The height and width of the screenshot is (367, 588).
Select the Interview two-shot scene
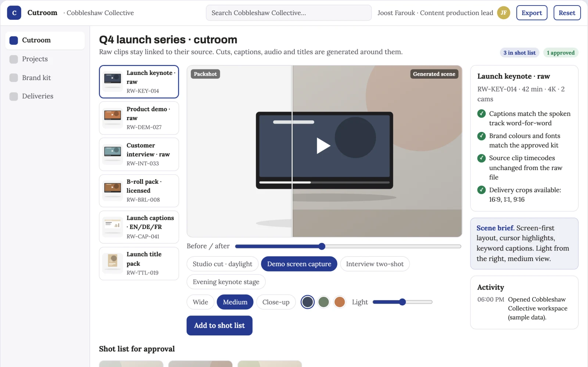[375, 264]
